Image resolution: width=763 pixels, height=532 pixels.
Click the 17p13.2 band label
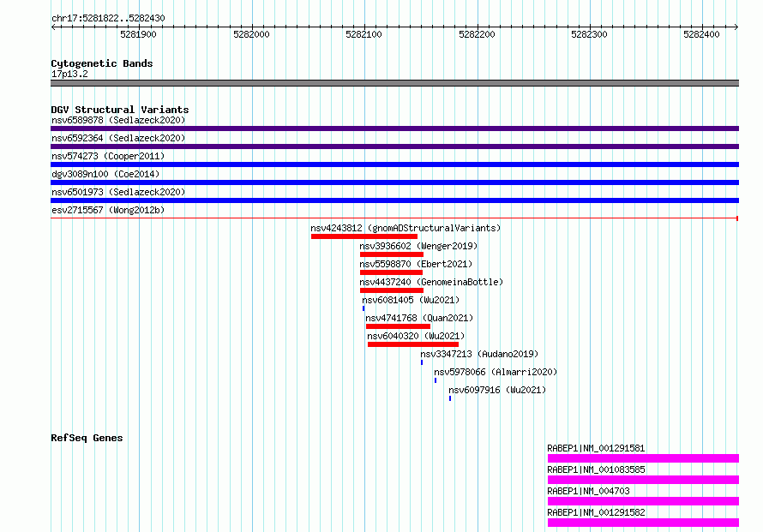(69, 74)
